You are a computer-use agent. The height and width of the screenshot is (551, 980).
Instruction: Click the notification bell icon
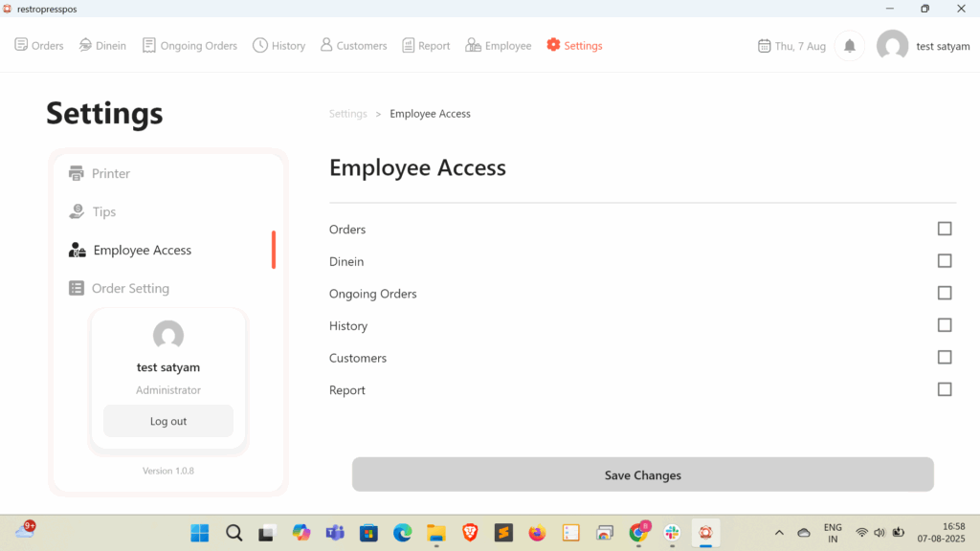[x=849, y=46]
